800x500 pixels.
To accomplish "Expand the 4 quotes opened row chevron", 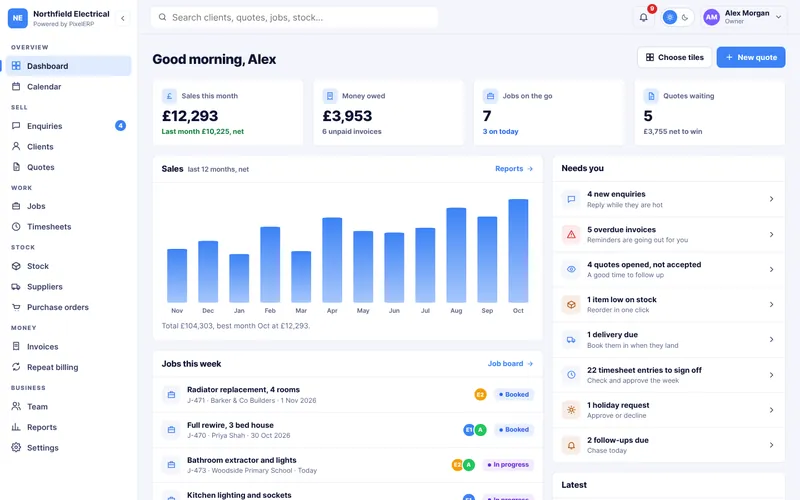I will (771, 269).
